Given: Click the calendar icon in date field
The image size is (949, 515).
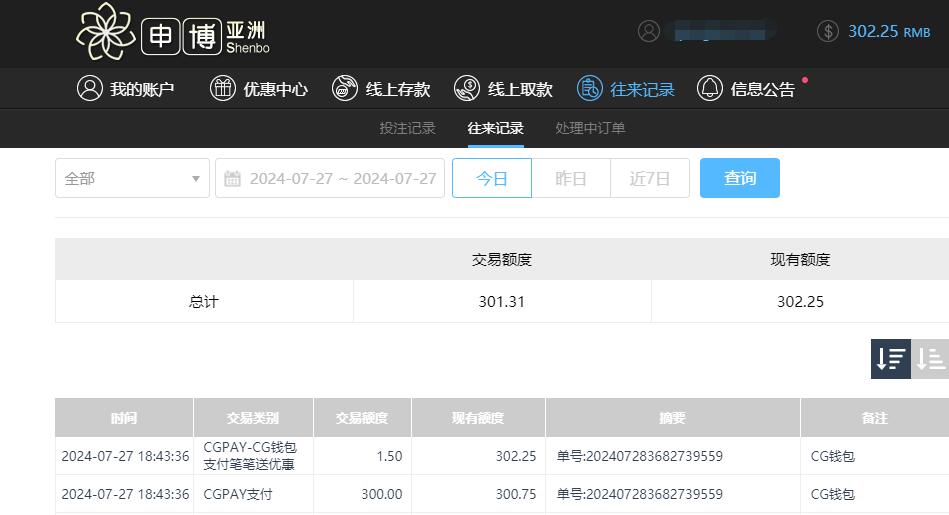Looking at the screenshot, I should (x=232, y=179).
